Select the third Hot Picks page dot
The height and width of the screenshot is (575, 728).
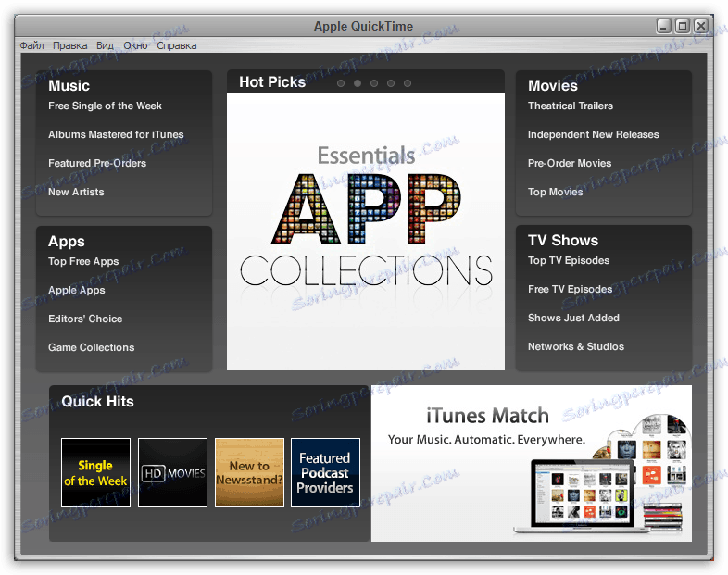[374, 83]
